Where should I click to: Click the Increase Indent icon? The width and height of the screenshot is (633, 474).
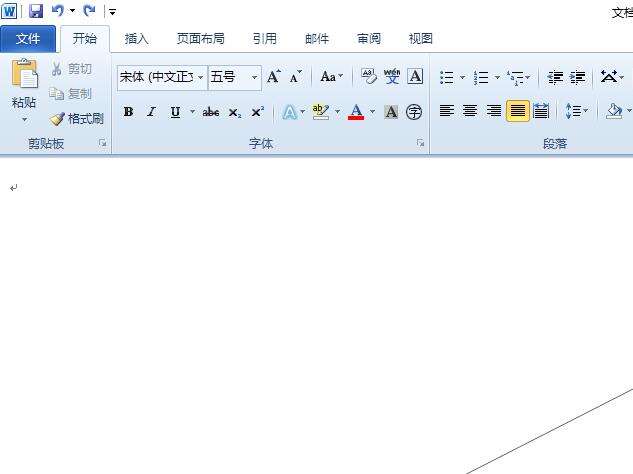pos(578,77)
